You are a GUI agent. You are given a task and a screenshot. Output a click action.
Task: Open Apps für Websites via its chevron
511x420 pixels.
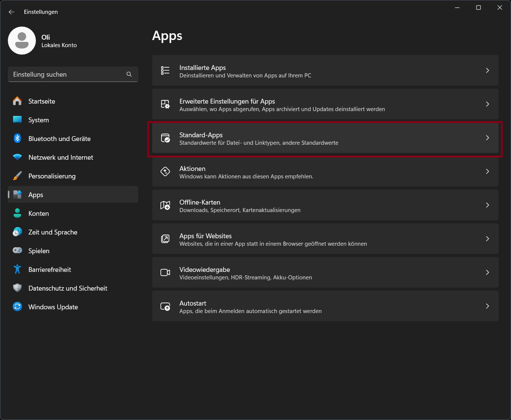pyautogui.click(x=487, y=239)
